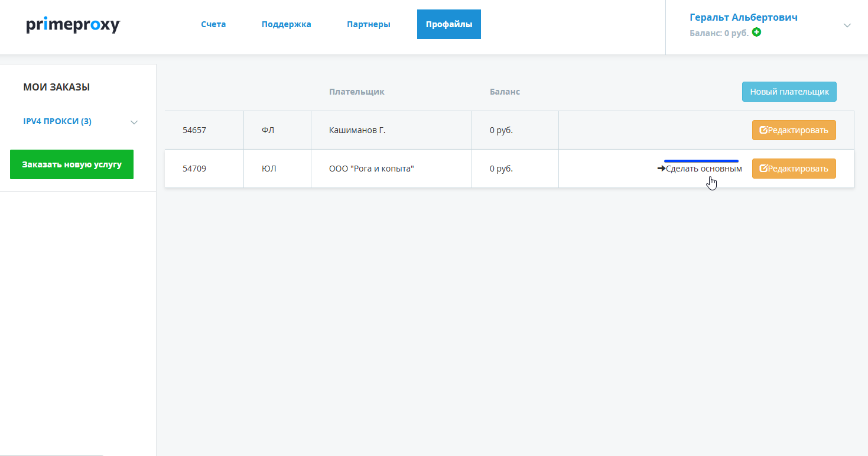Click the МОИ ЗАКАЗЫ sidebar heading
This screenshot has width=868, height=456.
pyautogui.click(x=57, y=87)
